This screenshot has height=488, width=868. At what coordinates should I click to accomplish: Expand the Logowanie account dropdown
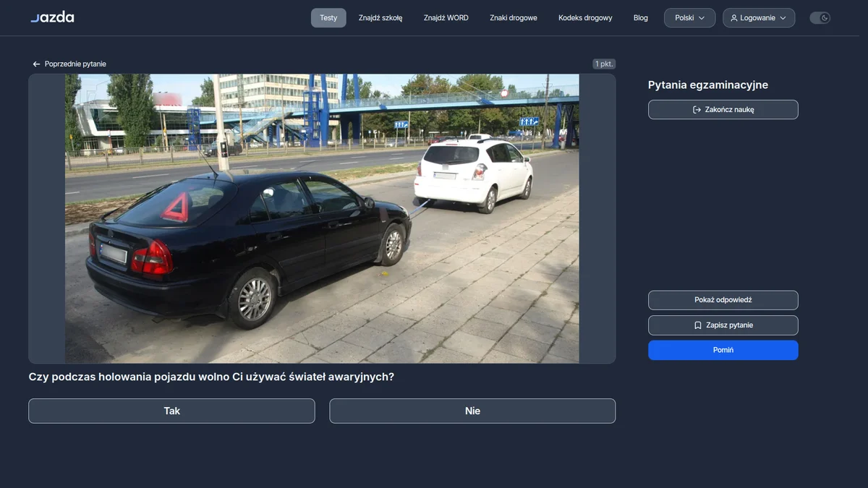759,18
